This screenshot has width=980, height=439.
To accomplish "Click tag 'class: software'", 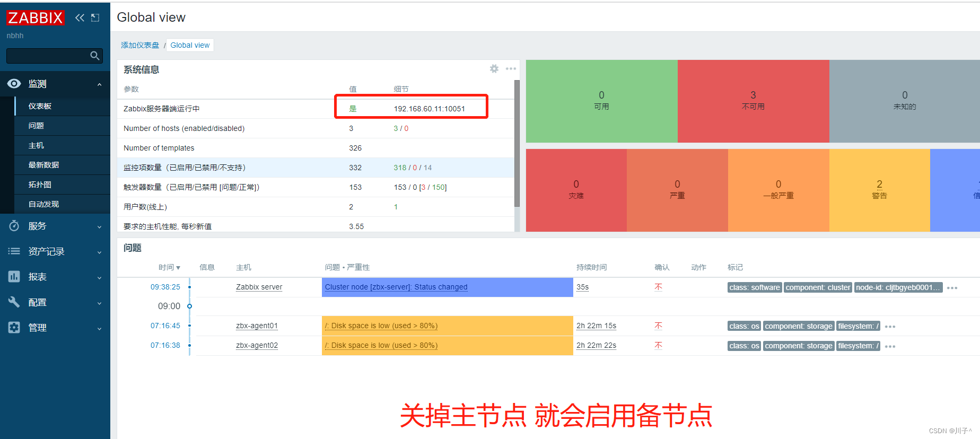I will click(x=755, y=287).
